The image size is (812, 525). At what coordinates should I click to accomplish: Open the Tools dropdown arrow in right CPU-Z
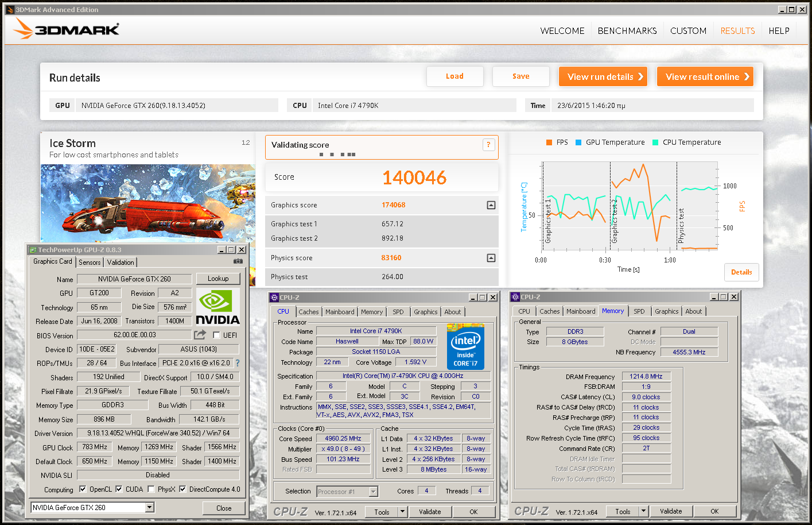click(643, 511)
